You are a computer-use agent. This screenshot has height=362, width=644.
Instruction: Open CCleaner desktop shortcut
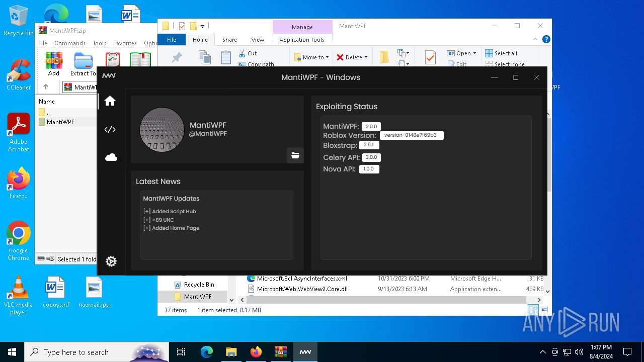pos(19,74)
